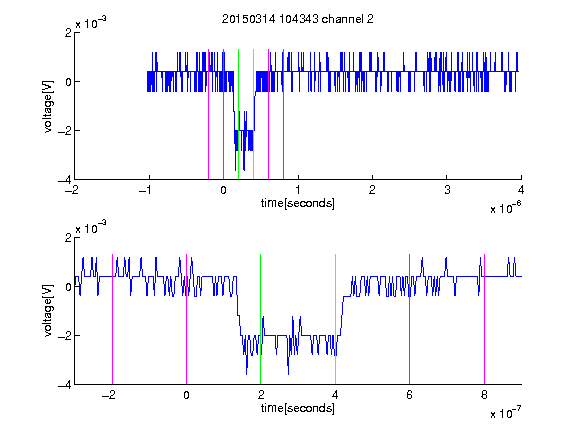The height and width of the screenshot is (432, 576).
Task: Click tick label '3' on top x-axis
Action: (x=447, y=190)
